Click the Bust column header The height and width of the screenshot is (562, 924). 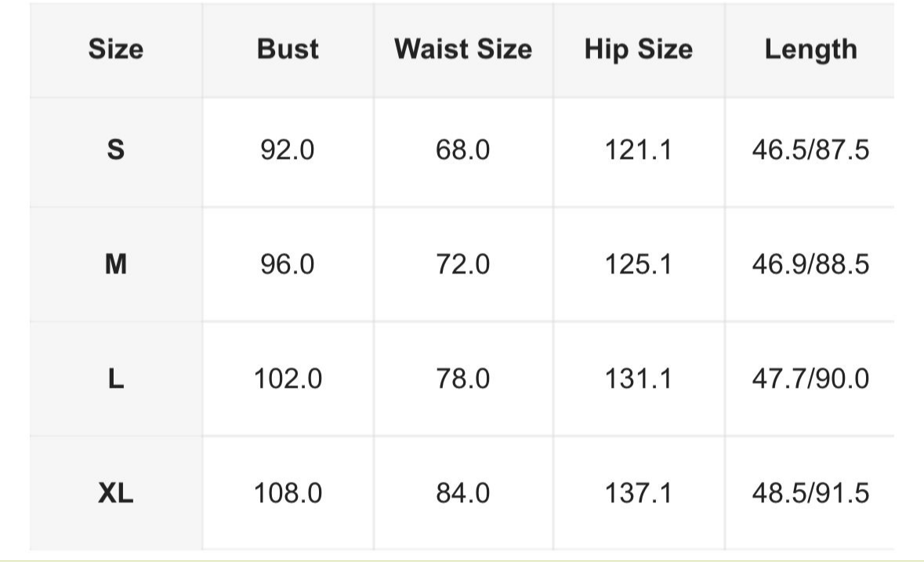(x=288, y=49)
